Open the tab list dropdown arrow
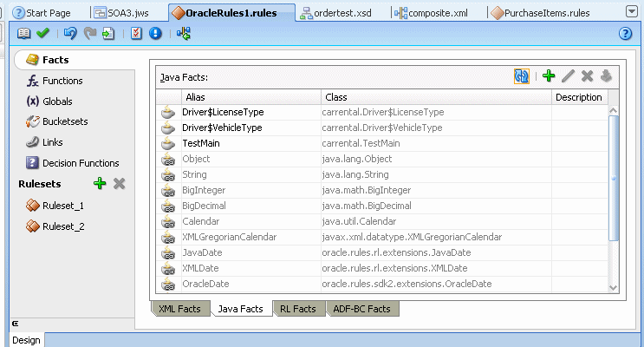The height and width of the screenshot is (347, 644). click(x=632, y=11)
